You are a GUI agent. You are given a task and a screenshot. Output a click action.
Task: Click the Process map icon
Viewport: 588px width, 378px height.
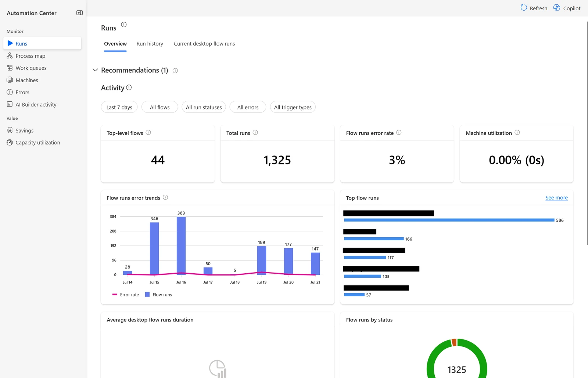[x=10, y=56]
